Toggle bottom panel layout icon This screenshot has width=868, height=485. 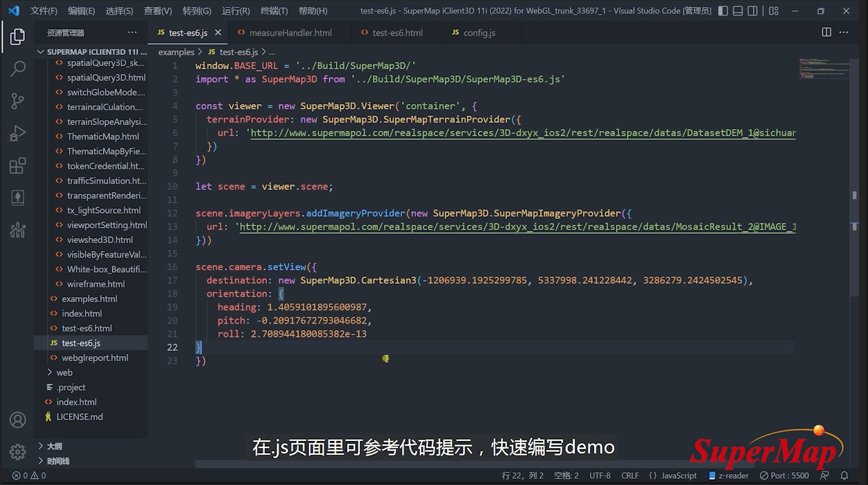point(738,11)
